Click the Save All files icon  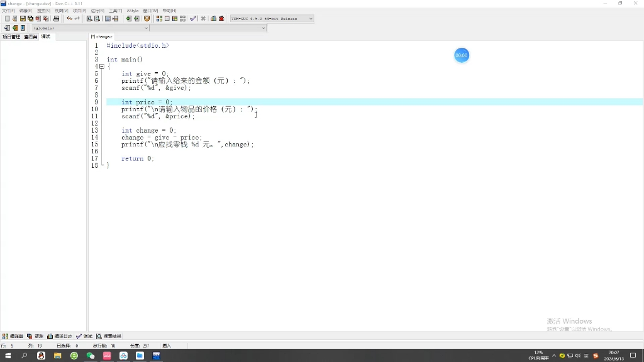click(x=30, y=18)
